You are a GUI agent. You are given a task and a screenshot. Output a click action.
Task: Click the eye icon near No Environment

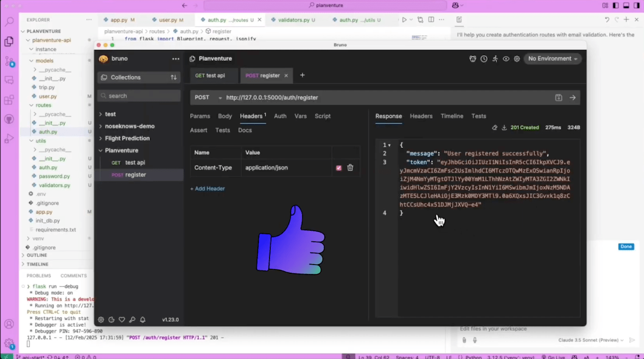506,59
